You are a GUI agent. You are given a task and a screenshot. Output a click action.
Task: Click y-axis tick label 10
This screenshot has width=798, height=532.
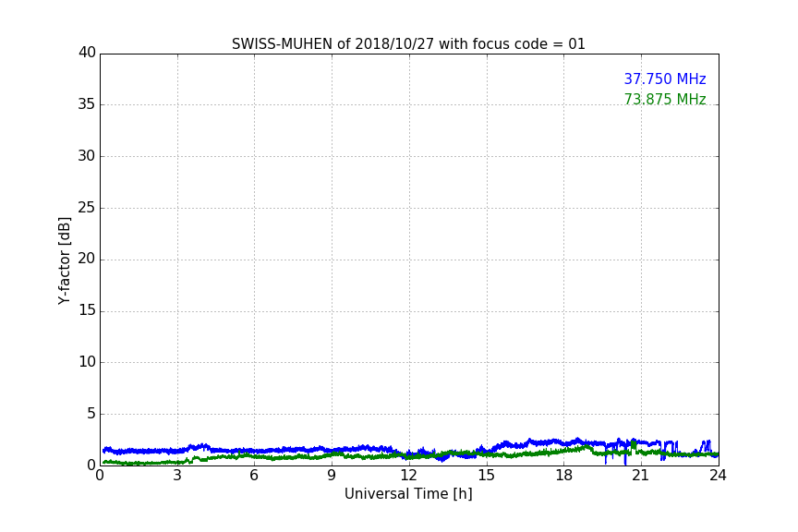coord(87,362)
